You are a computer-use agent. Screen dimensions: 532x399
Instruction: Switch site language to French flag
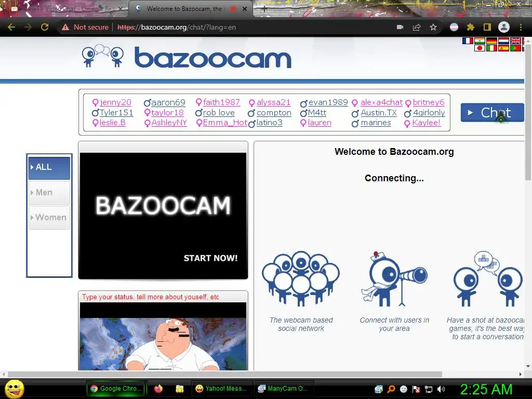click(468, 41)
